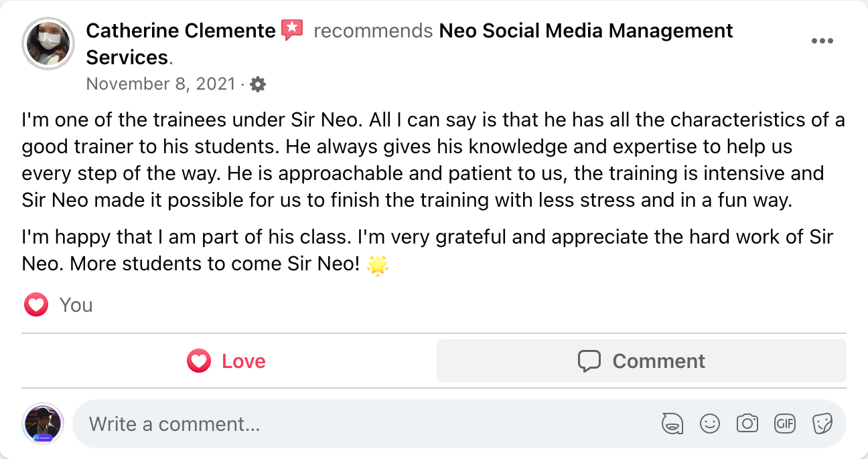Click Catherine Clemente's profile picture

pyautogui.click(x=48, y=44)
